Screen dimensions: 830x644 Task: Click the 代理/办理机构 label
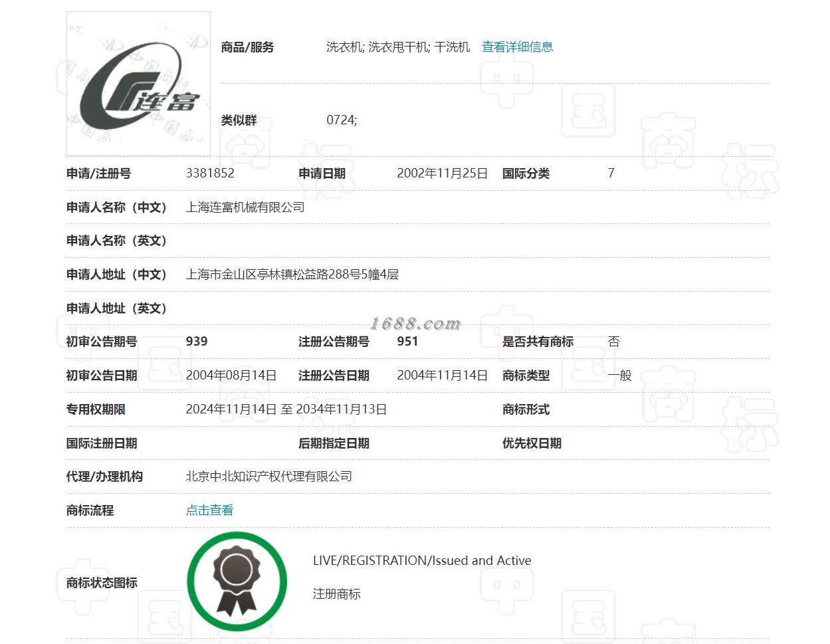(x=104, y=477)
